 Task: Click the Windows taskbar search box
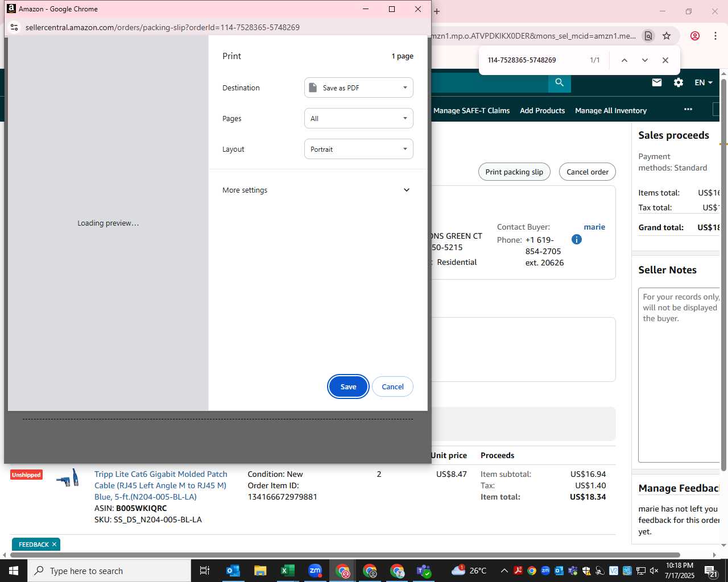click(109, 571)
